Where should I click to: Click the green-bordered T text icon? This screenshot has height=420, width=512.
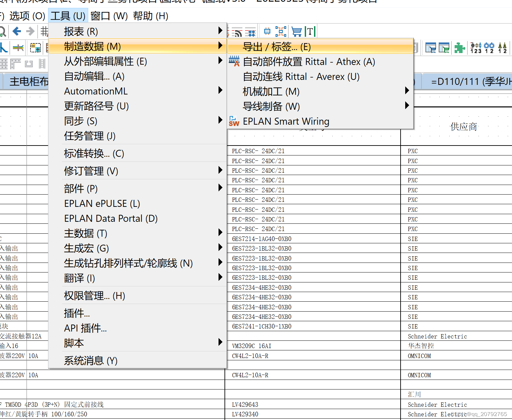click(x=310, y=31)
